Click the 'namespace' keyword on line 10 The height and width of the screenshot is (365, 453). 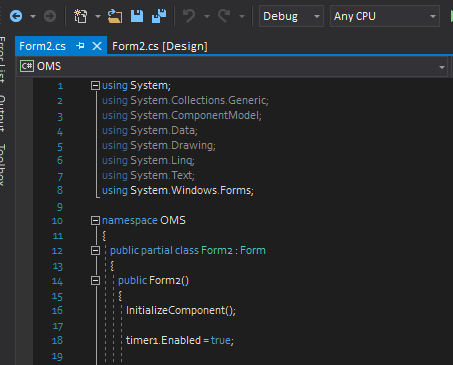[130, 220]
